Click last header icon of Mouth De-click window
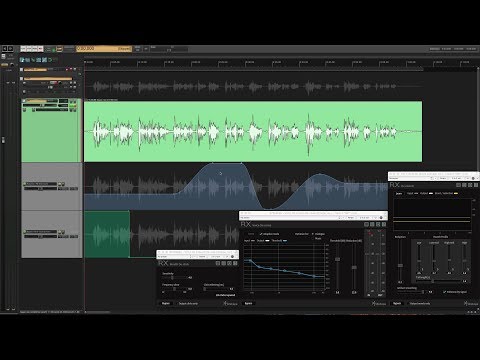480x360 pixels. coord(235,263)
